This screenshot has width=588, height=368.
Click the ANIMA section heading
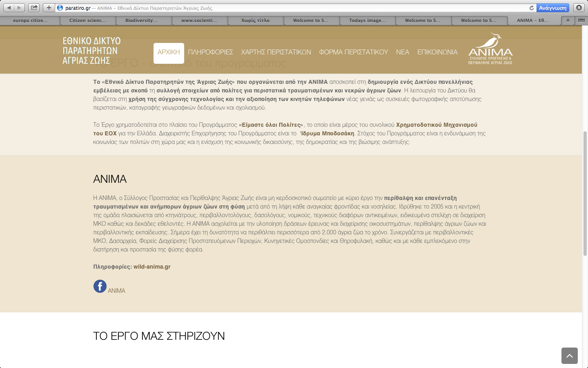coord(110,179)
